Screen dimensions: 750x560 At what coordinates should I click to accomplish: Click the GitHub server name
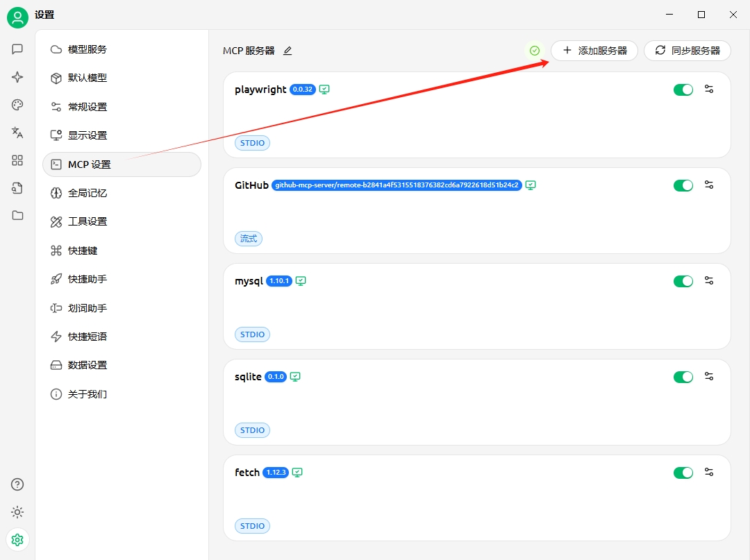(251, 185)
